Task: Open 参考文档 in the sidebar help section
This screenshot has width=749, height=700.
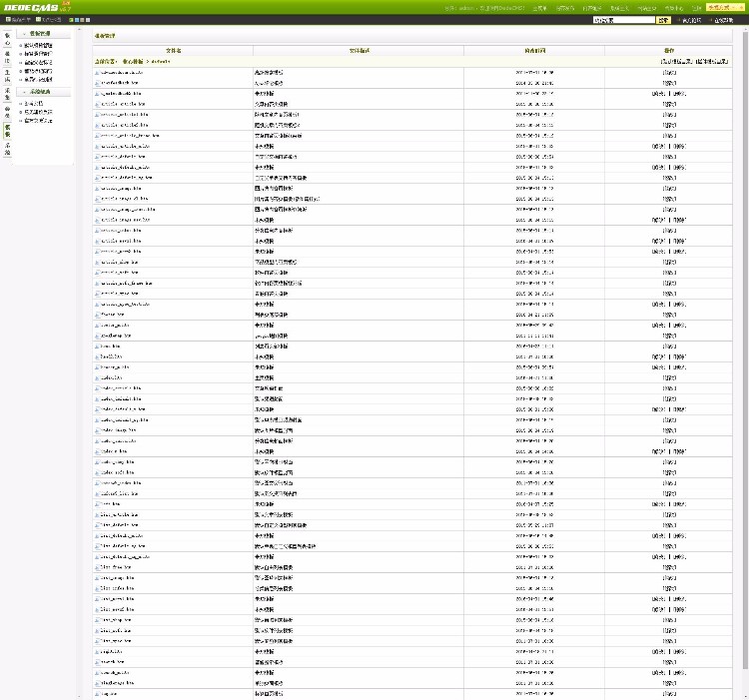Action: point(33,103)
